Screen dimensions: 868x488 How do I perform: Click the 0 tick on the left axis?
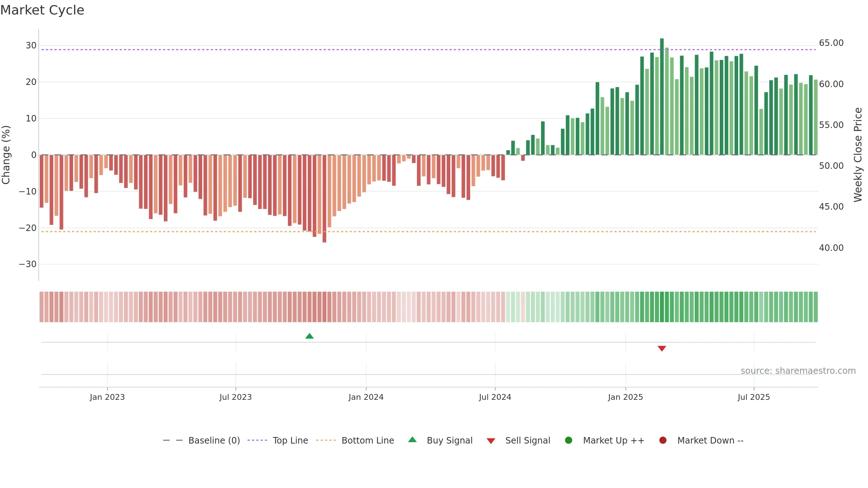pyautogui.click(x=34, y=155)
